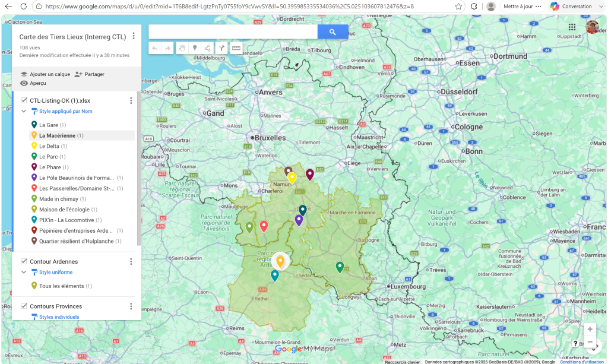Click the Redo arrow in map toolbar
Screen dimensions: 608x364
point(167,48)
